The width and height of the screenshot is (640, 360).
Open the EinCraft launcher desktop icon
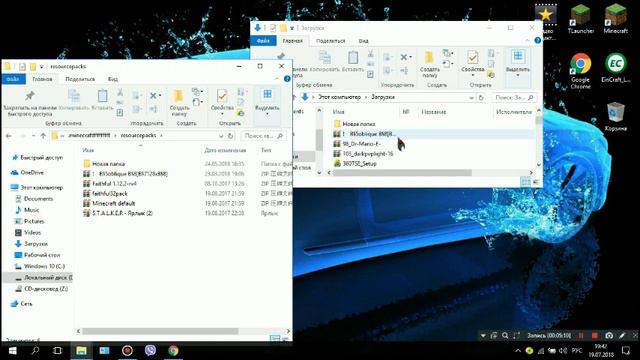616,67
